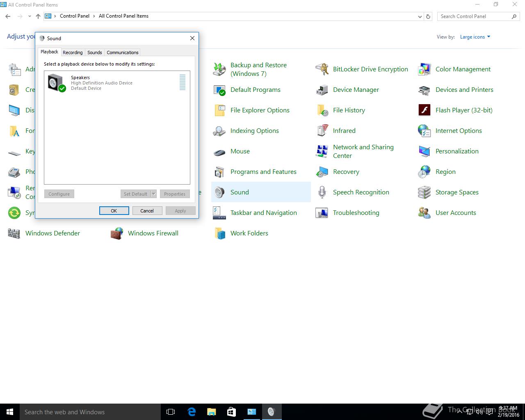Open the File History icon
The width and height of the screenshot is (525, 420).
tap(322, 110)
